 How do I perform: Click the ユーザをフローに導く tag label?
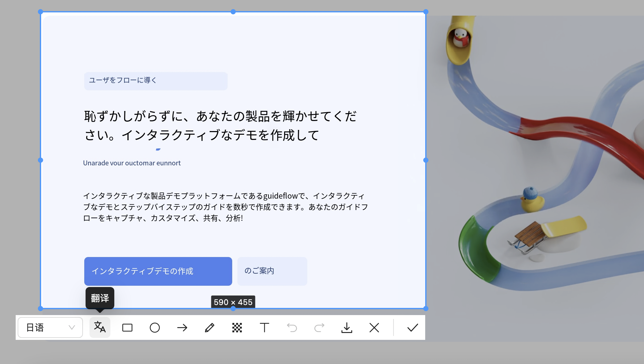tap(155, 81)
